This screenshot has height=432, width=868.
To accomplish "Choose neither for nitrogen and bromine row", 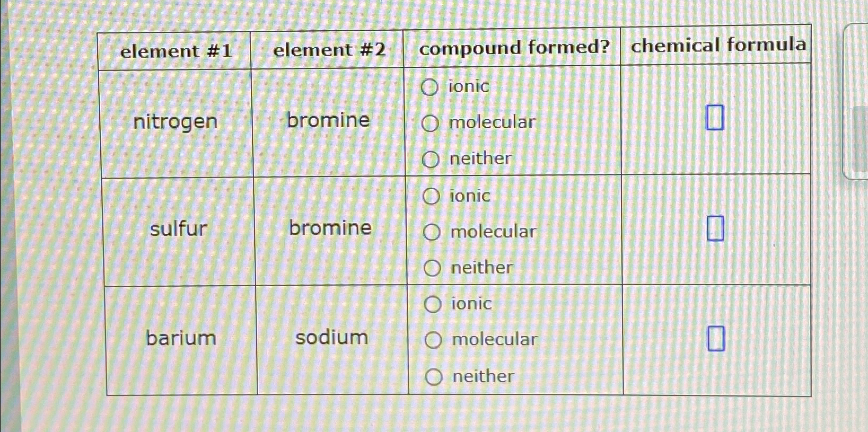I will click(x=432, y=158).
